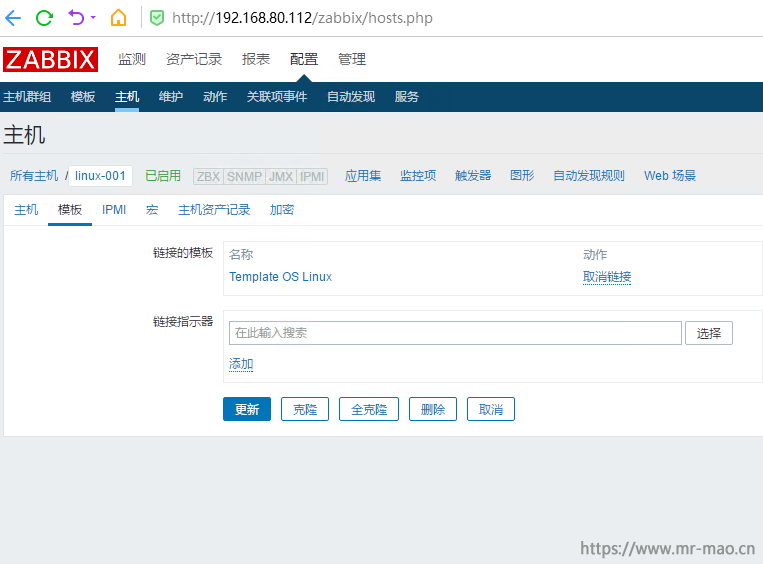The image size is (763, 564).
Task: Go to 动作 submenu
Action: [215, 97]
